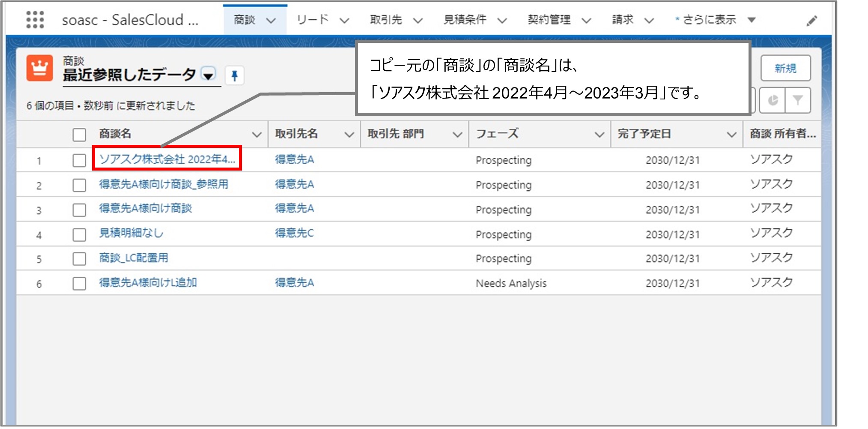Open the 完了予定日 column menu chevron
This screenshot has height=429, width=868.
731,135
